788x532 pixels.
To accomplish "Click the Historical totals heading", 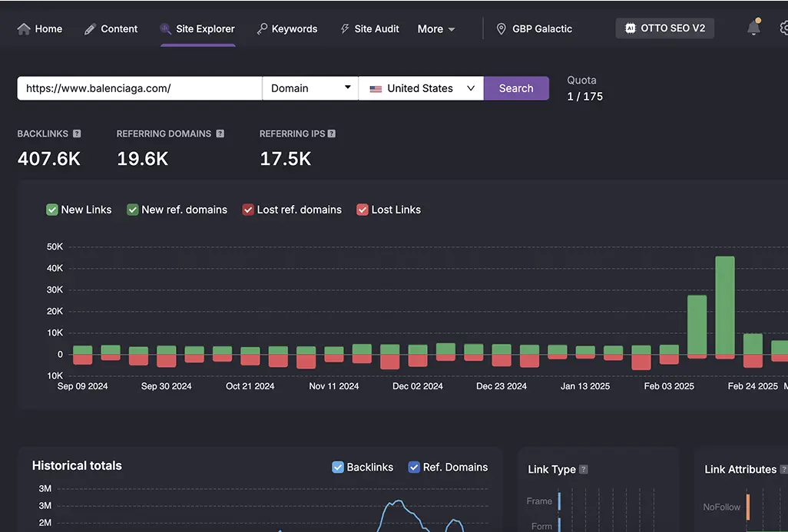I will 77,466.
